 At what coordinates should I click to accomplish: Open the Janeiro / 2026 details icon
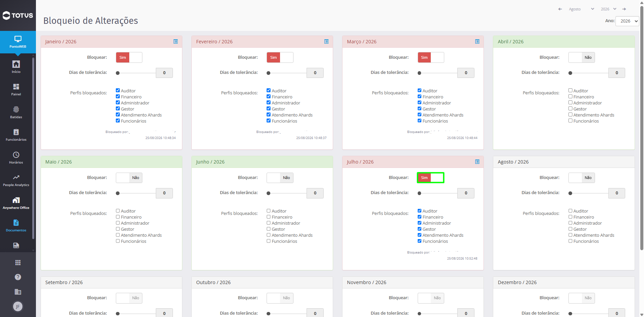(176, 42)
